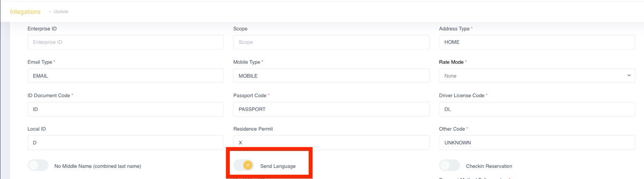The width and height of the screenshot is (644, 179).
Task: Open the Rate Mode dropdown
Action: click(537, 76)
